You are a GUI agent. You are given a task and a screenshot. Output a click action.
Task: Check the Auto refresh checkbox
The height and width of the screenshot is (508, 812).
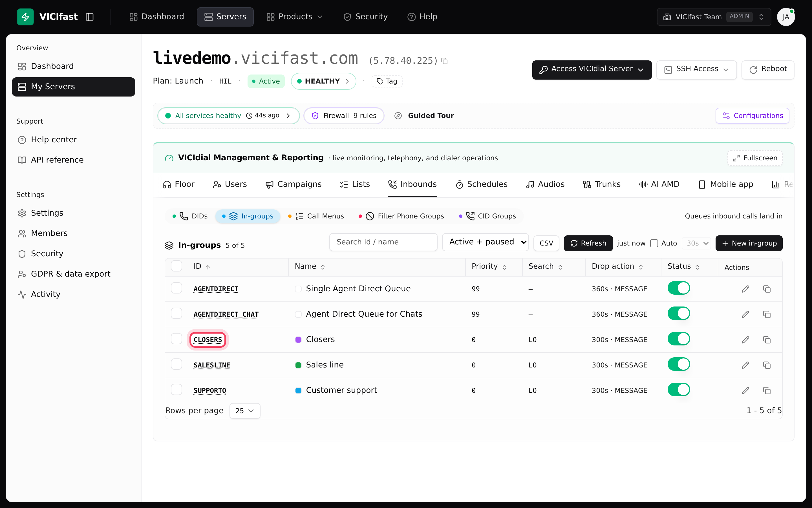(654, 243)
